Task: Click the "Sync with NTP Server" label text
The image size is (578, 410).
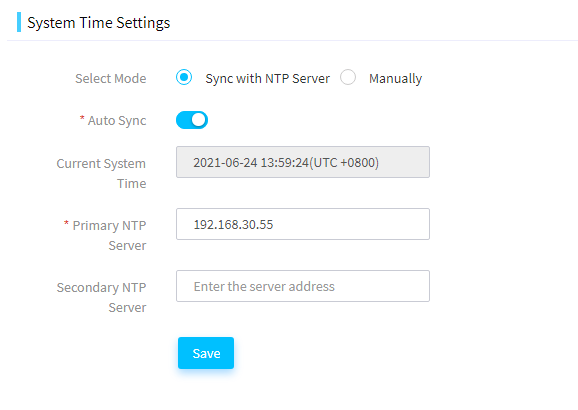Action: point(267,79)
